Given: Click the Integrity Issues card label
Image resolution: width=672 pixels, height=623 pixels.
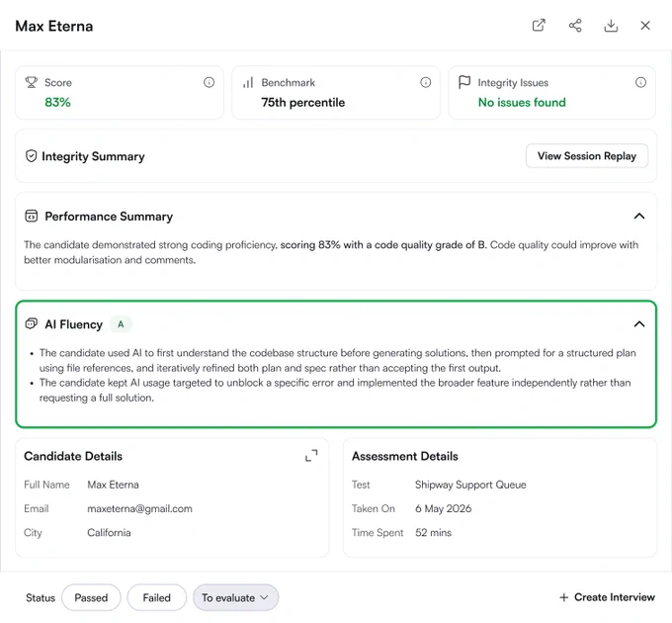Looking at the screenshot, I should coord(513,83).
